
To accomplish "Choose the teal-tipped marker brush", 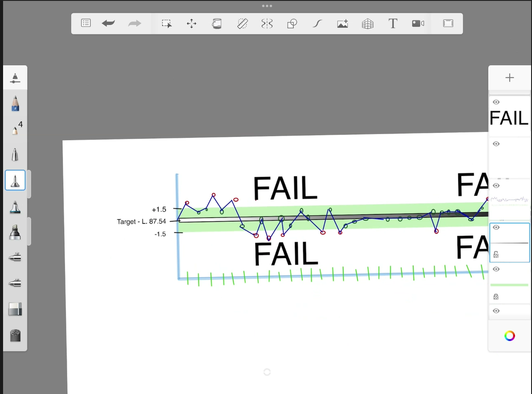I will click(15, 207).
